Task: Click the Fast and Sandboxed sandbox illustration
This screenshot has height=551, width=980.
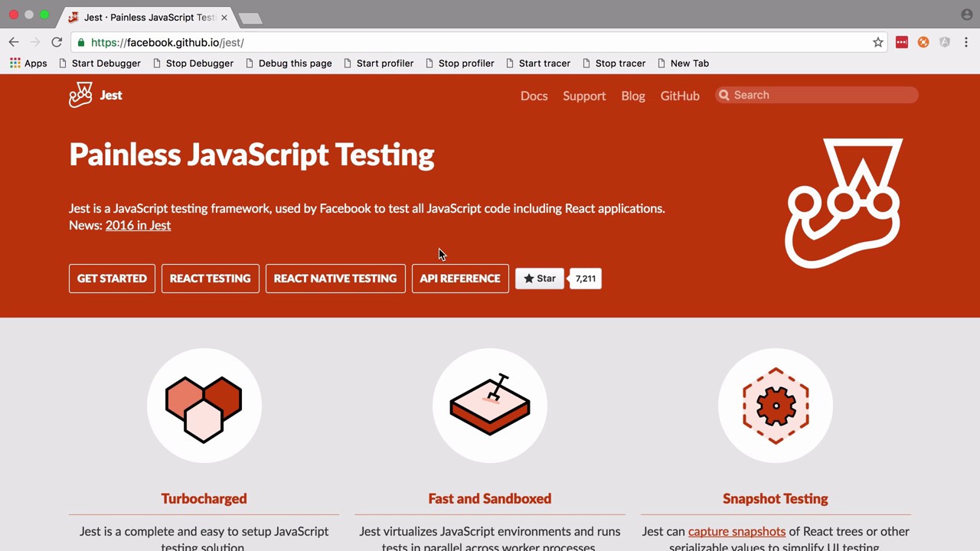Action: (490, 406)
